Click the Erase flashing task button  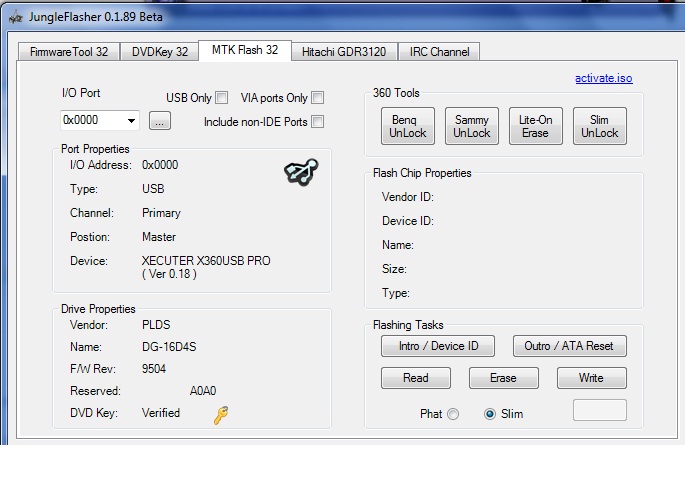[504, 378]
